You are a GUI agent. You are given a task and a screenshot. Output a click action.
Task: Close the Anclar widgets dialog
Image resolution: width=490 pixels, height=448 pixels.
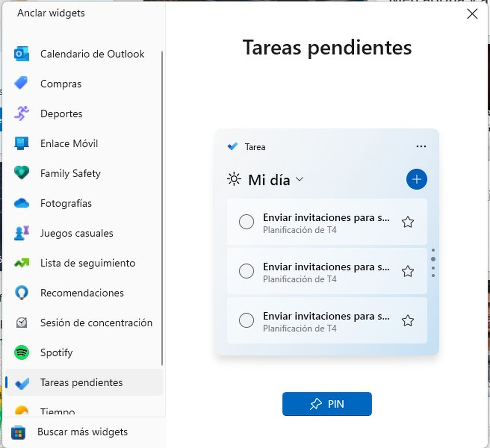coord(472,14)
